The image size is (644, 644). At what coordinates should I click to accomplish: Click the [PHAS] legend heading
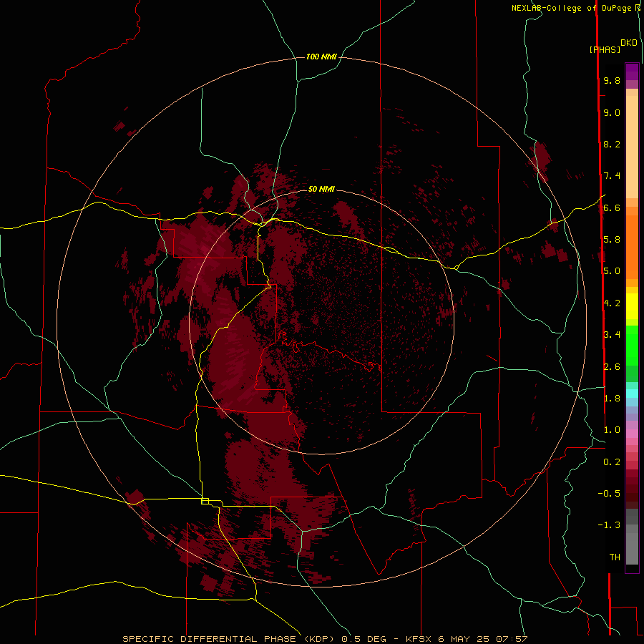tap(605, 49)
